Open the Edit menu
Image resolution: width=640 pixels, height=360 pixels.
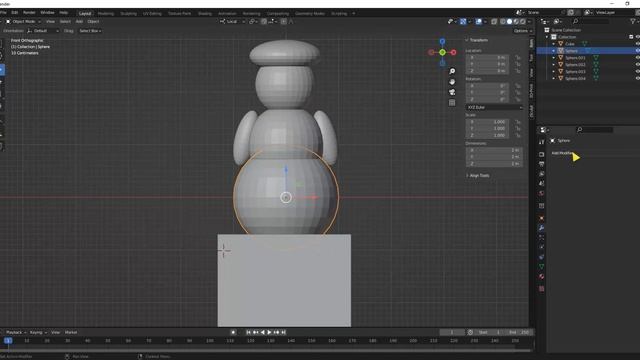14,13
